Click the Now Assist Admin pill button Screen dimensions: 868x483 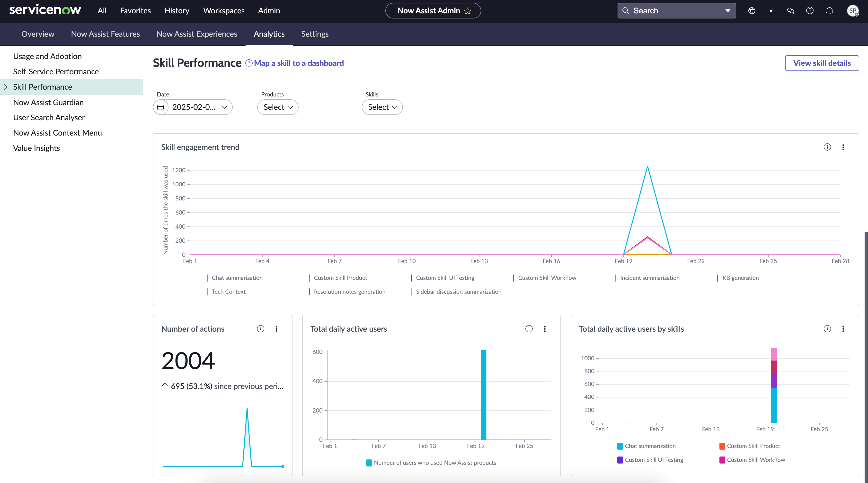[433, 11]
